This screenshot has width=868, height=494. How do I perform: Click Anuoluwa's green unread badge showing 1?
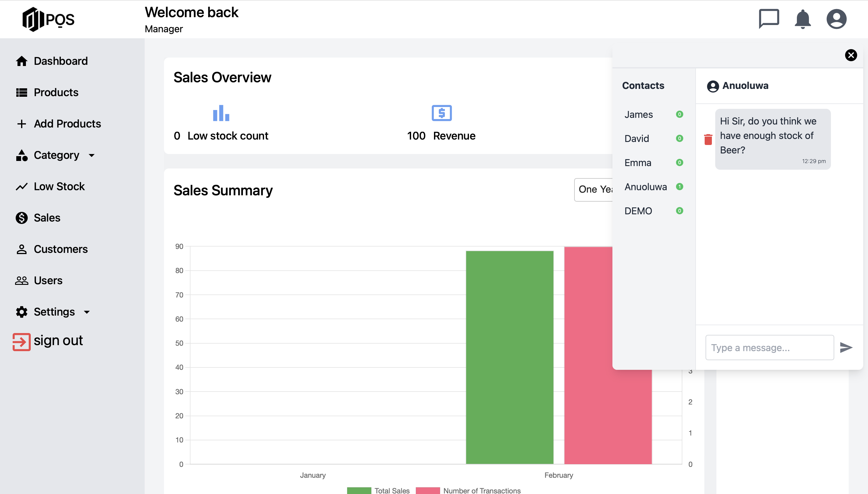pos(679,187)
